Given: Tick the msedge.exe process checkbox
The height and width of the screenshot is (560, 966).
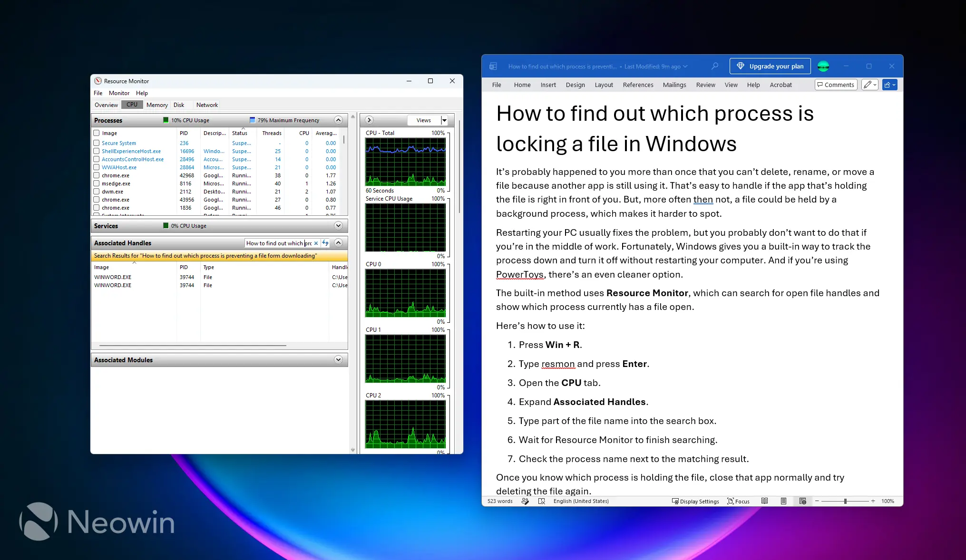Looking at the screenshot, I should tap(97, 183).
